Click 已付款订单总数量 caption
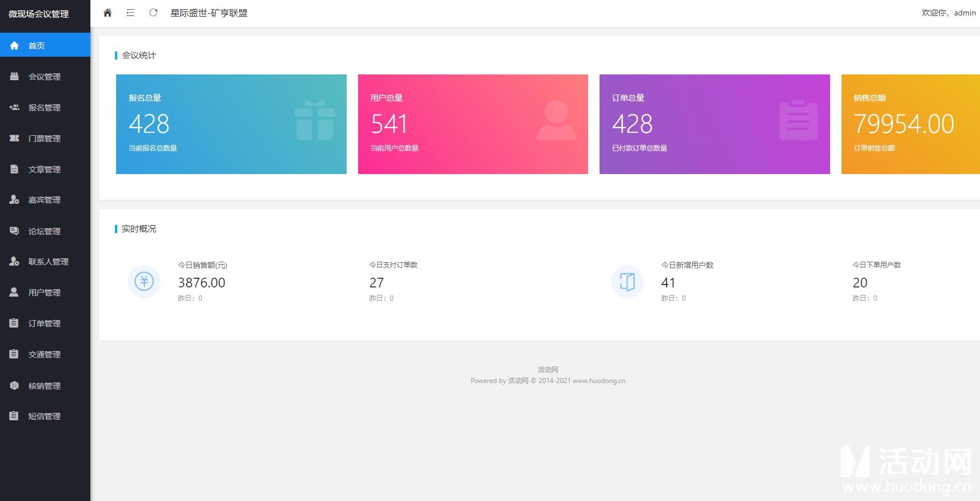The height and width of the screenshot is (501, 980). pos(640,148)
